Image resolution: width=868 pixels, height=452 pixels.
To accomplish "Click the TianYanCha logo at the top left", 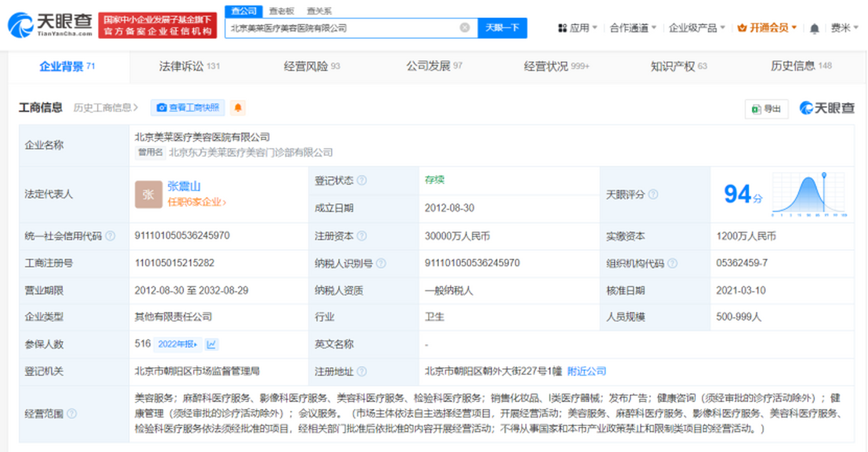I will [50, 25].
